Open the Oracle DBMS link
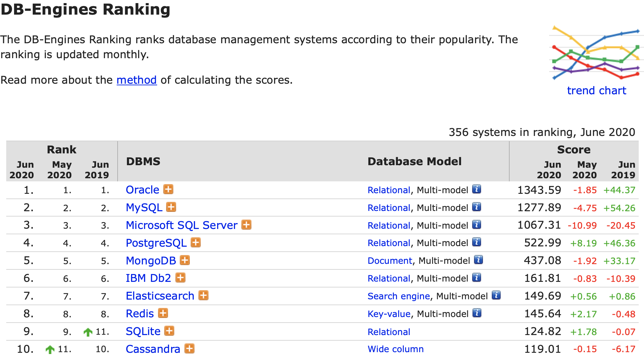The height and width of the screenshot is (359, 644). pyautogui.click(x=142, y=190)
